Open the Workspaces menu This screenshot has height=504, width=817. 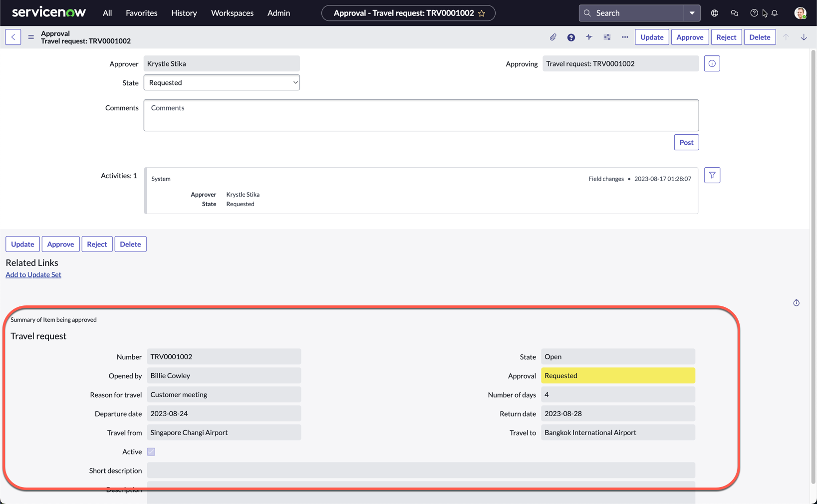[232, 13]
